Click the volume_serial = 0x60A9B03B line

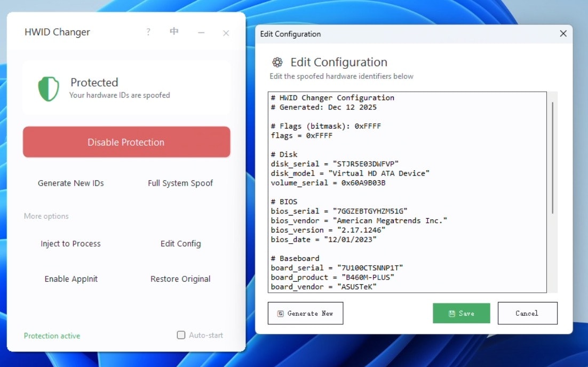pos(328,183)
